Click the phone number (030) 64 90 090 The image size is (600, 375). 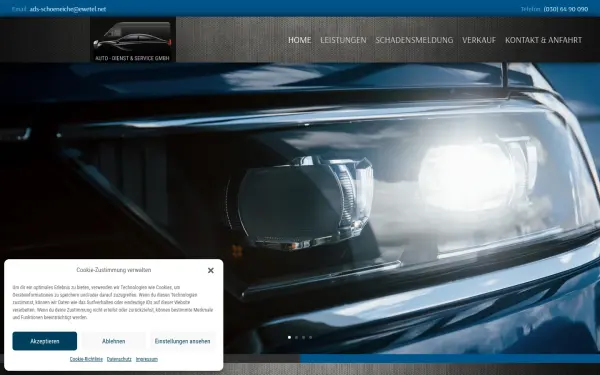(x=566, y=9)
